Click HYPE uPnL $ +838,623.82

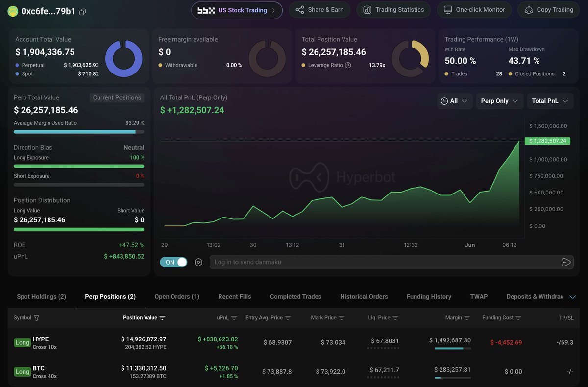tap(218, 339)
